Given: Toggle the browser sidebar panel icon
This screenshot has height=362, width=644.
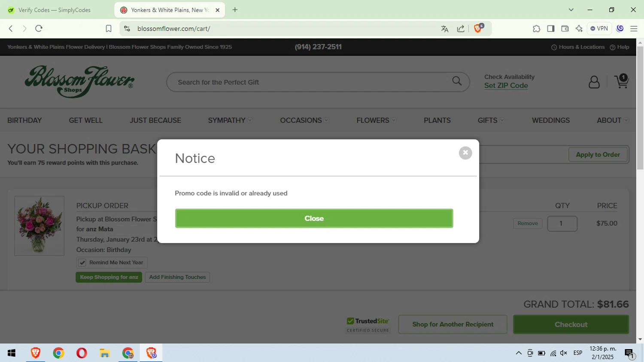Looking at the screenshot, I should coord(550,28).
